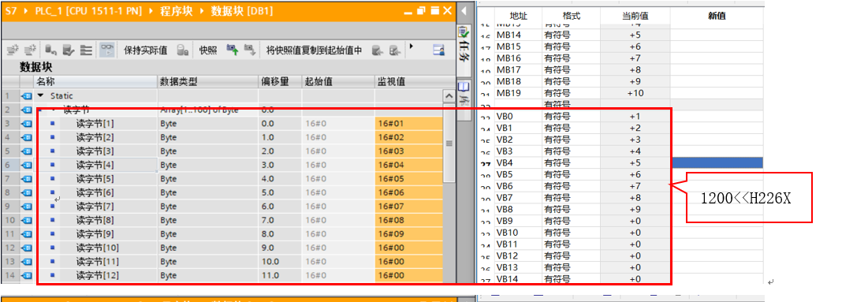Click 程序块 in the breadcrumb path
Image resolution: width=868 pixels, height=302 pixels.
coord(177,10)
